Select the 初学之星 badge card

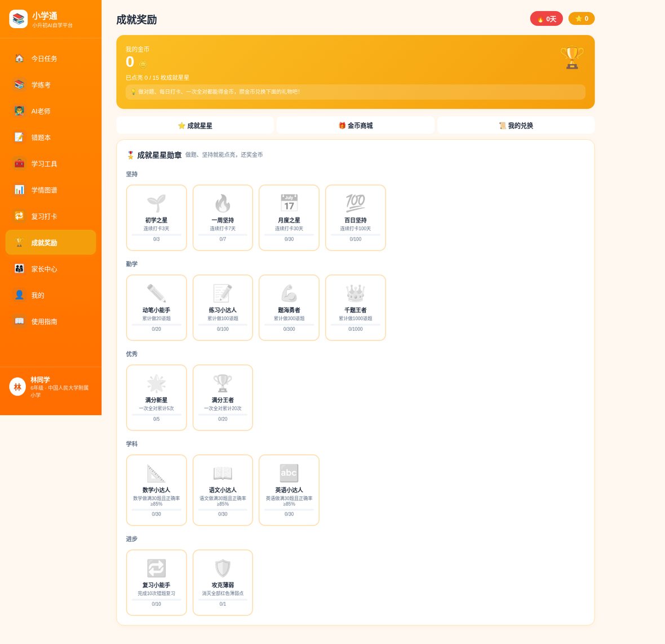click(157, 218)
